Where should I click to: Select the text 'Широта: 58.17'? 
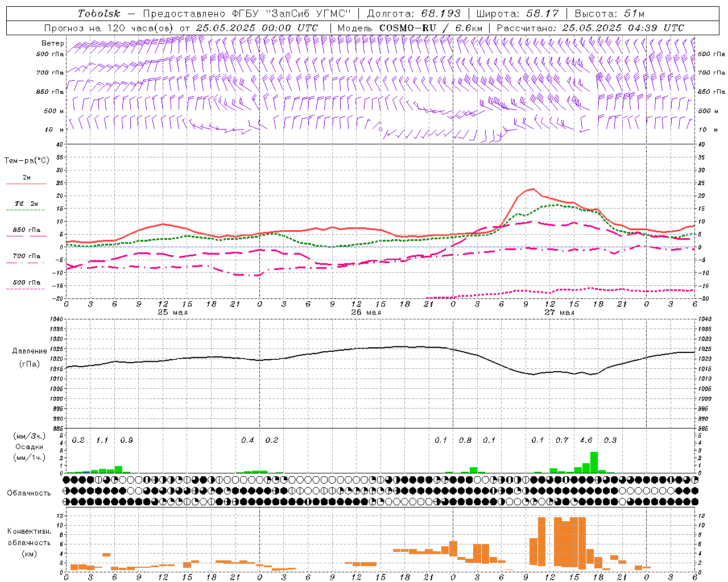tap(518, 14)
